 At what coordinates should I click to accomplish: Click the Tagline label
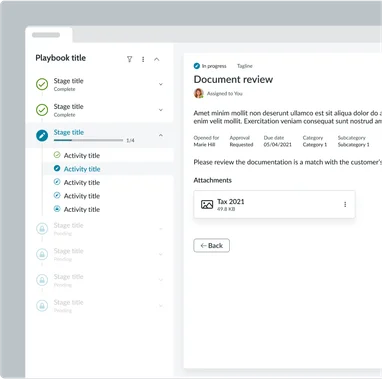[245, 66]
